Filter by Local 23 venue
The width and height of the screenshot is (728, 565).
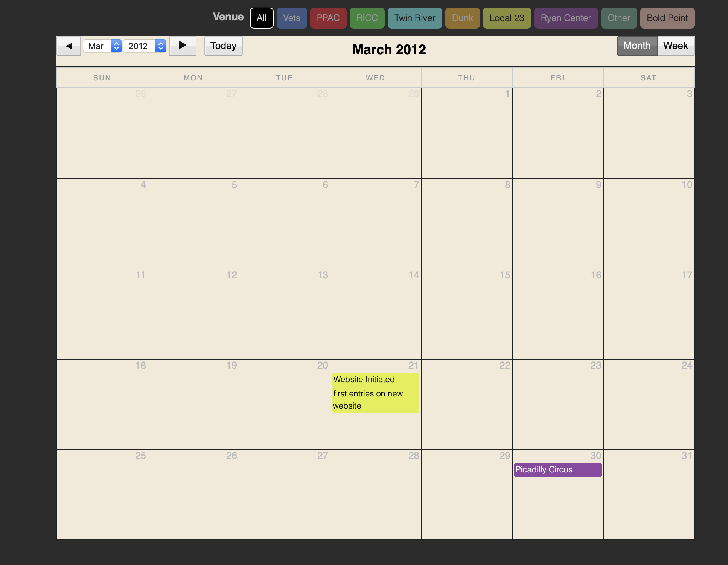[x=507, y=18]
